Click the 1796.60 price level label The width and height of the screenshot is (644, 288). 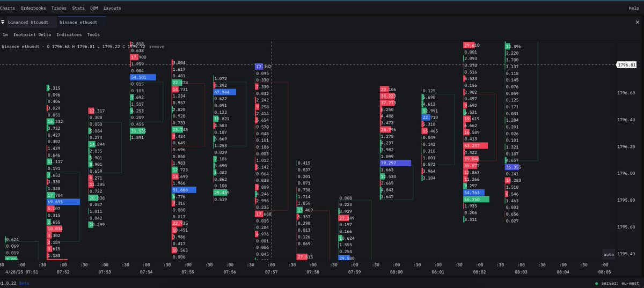tap(627, 93)
